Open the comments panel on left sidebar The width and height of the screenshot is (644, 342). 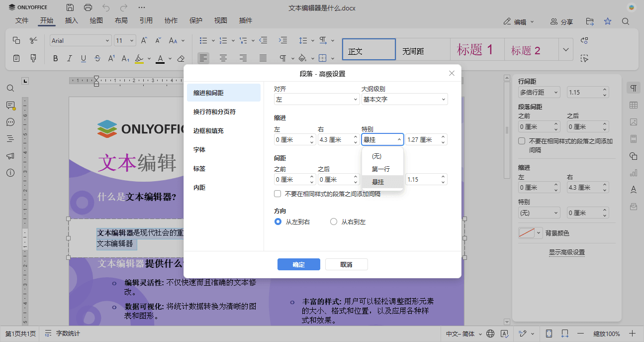(10, 105)
